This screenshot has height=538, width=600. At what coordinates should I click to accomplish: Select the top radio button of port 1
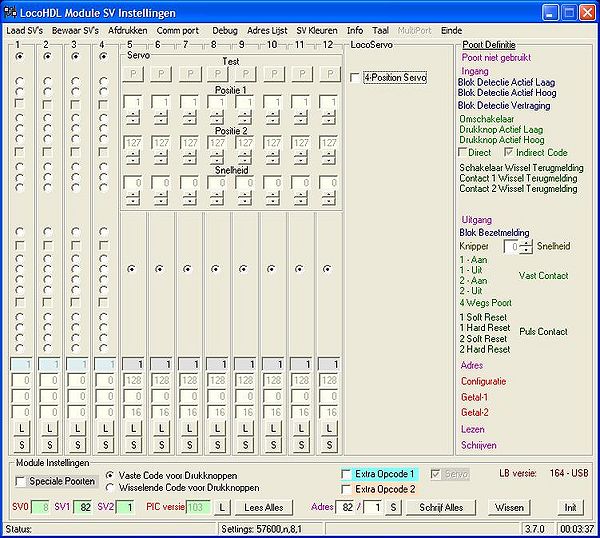pos(19,56)
